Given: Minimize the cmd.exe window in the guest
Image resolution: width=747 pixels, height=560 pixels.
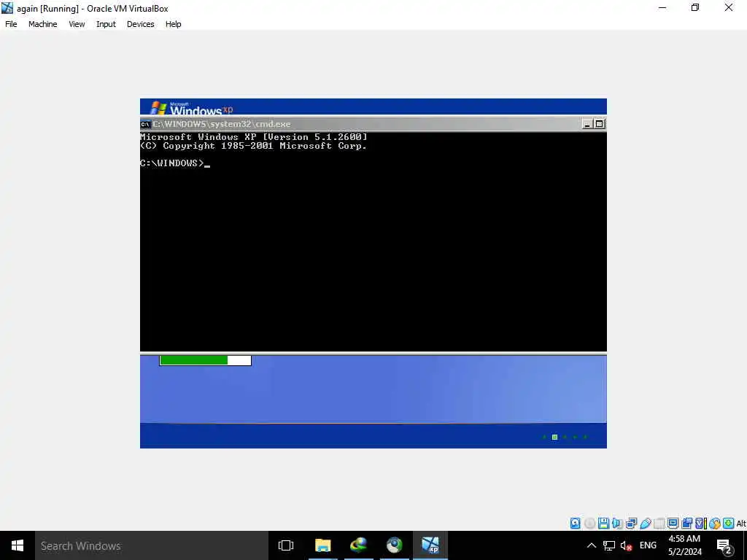Looking at the screenshot, I should tap(587, 124).
